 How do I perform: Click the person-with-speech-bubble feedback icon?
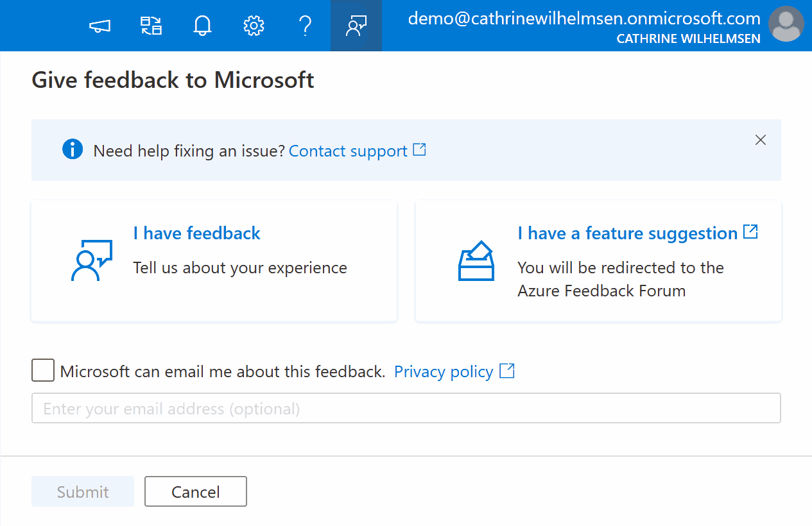91,260
